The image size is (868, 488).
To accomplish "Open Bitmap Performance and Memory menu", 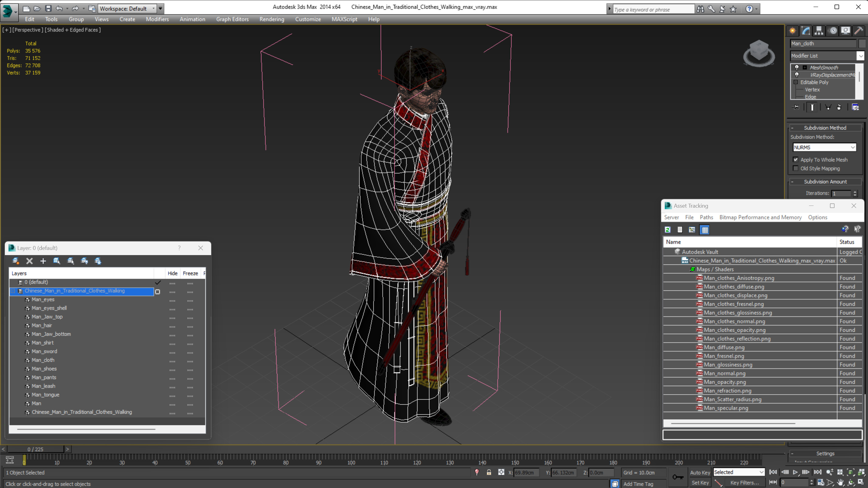I will pos(760,217).
